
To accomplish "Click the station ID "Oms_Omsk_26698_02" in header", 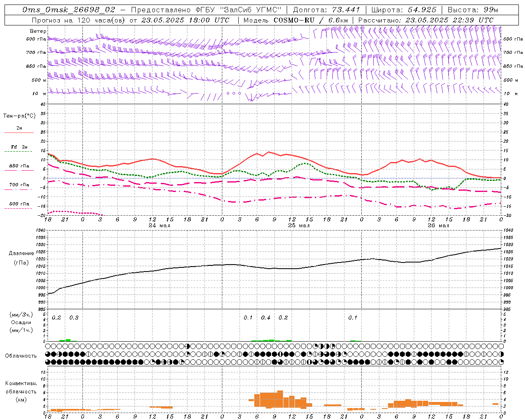I will click(68, 9).
